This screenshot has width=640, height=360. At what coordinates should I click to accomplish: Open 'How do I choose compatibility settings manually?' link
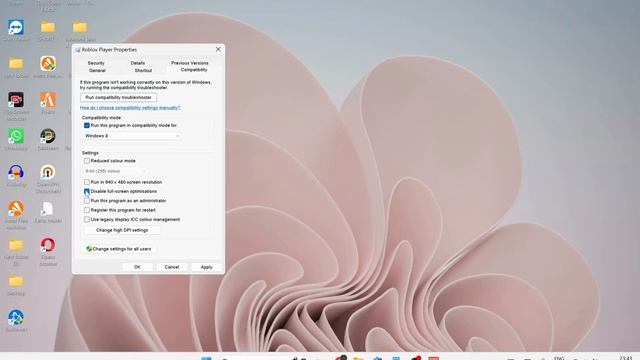[130, 108]
